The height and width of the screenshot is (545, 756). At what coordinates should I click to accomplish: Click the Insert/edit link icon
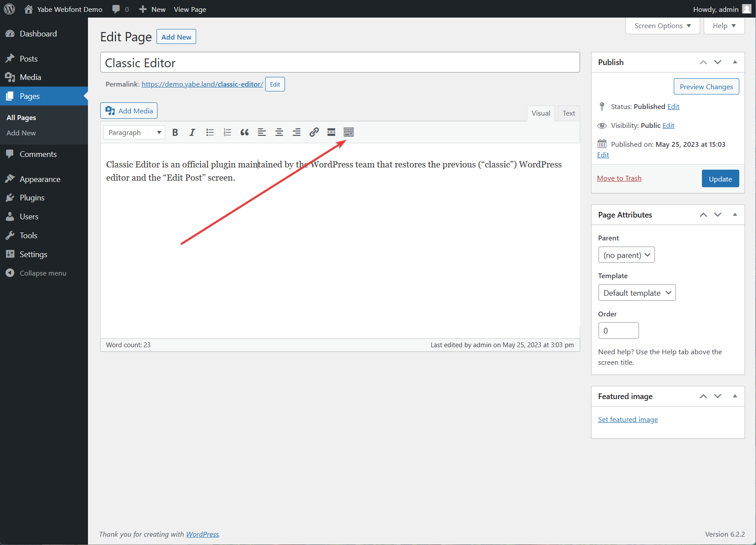[314, 132]
